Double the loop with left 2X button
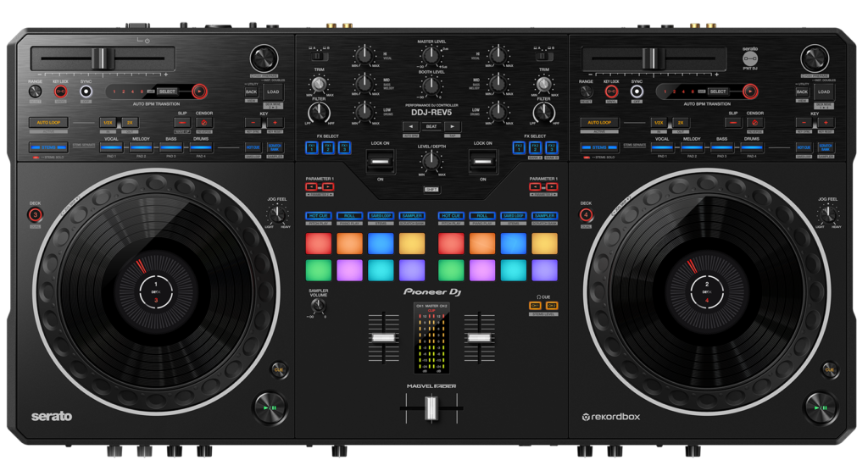868x471 pixels. point(130,123)
